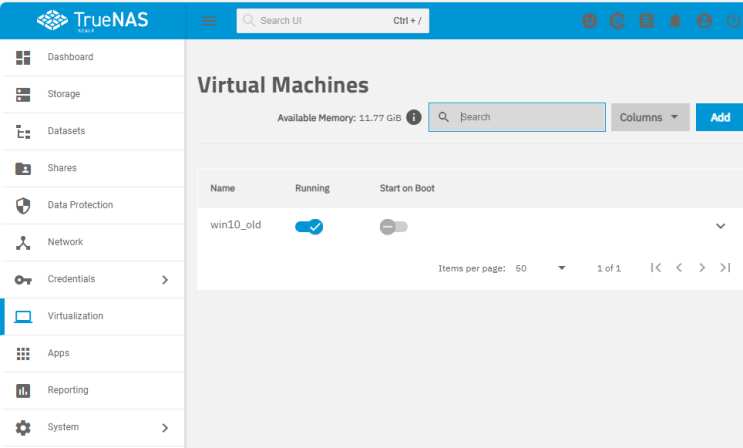Viewport: 743px width, 448px height.
Task: Toggle Start on Boot for win10_old
Action: [393, 227]
